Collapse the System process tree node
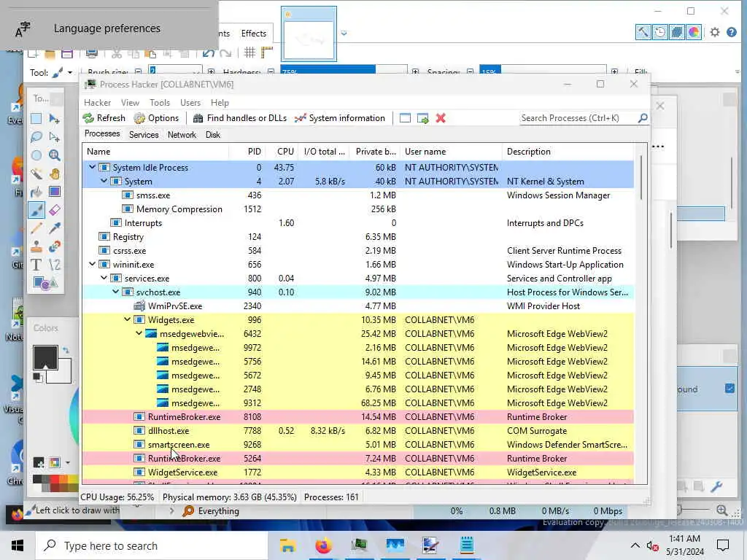Image resolution: width=747 pixels, height=560 pixels. coord(104,181)
